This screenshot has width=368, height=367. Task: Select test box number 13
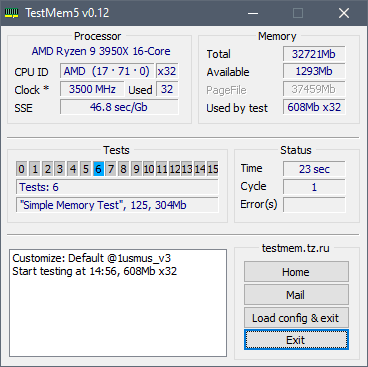187,169
